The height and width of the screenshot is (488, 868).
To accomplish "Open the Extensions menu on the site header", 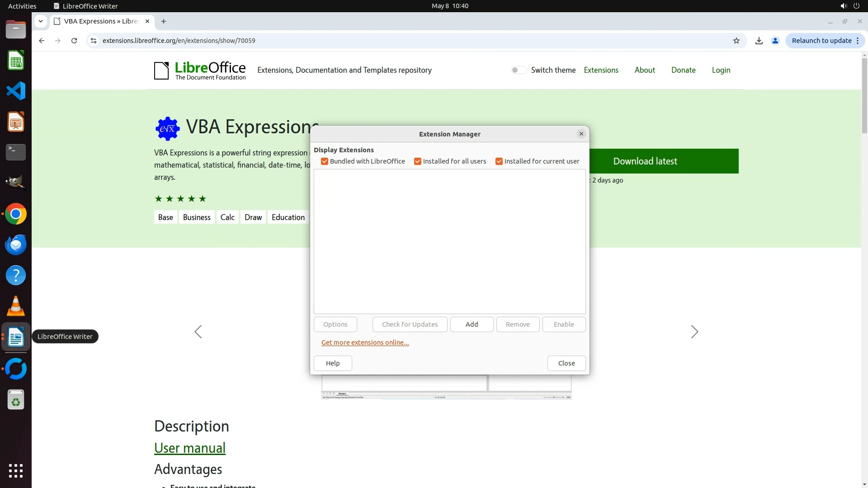I will 601,70.
